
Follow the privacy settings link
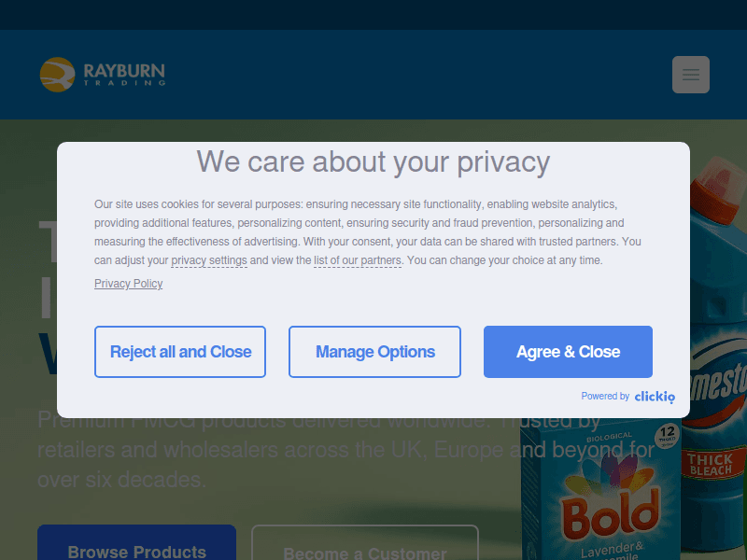(x=209, y=260)
